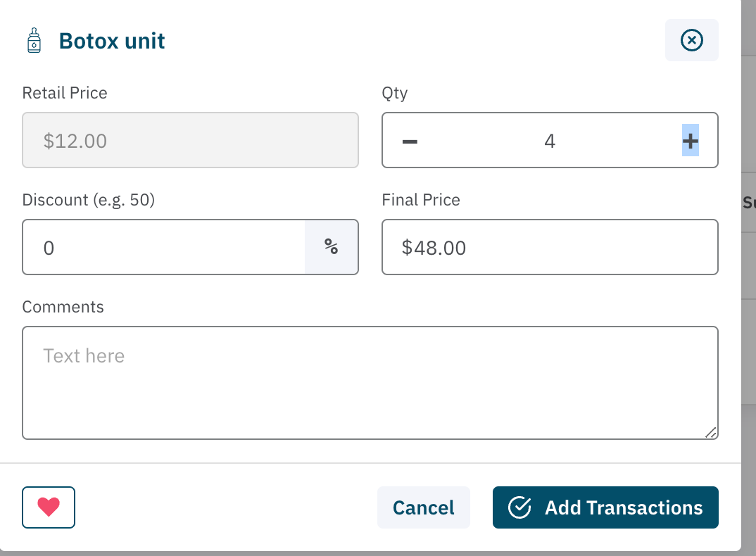756x556 pixels.
Task: Decrease quantity with the minus button
Action: [x=410, y=141]
